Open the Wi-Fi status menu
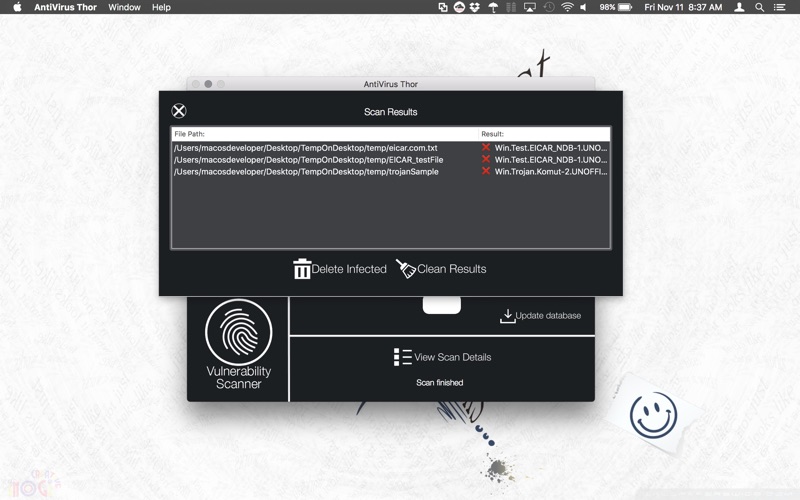 (x=567, y=7)
